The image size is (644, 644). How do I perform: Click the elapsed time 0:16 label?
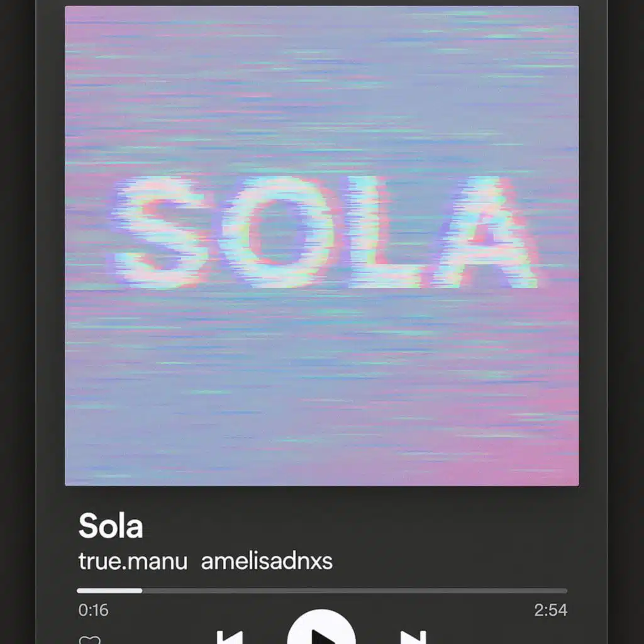(93, 610)
